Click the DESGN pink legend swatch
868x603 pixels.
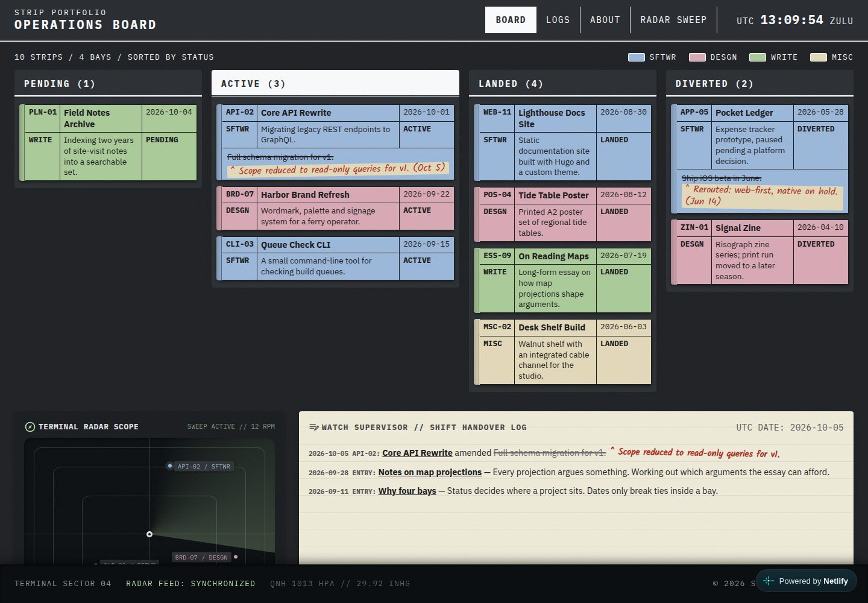pyautogui.click(x=697, y=57)
